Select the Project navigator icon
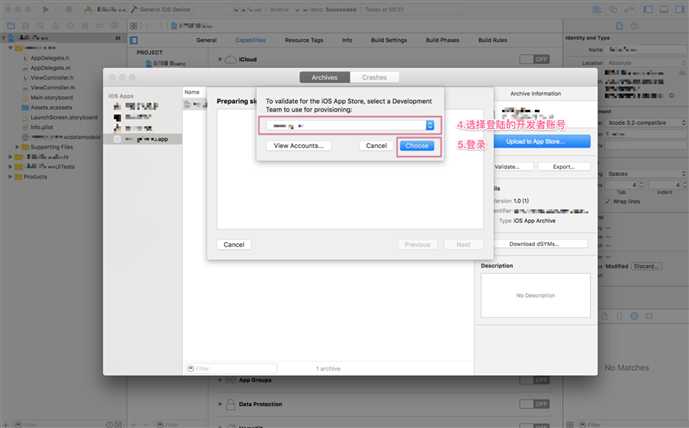The image size is (689, 428). tap(11, 26)
